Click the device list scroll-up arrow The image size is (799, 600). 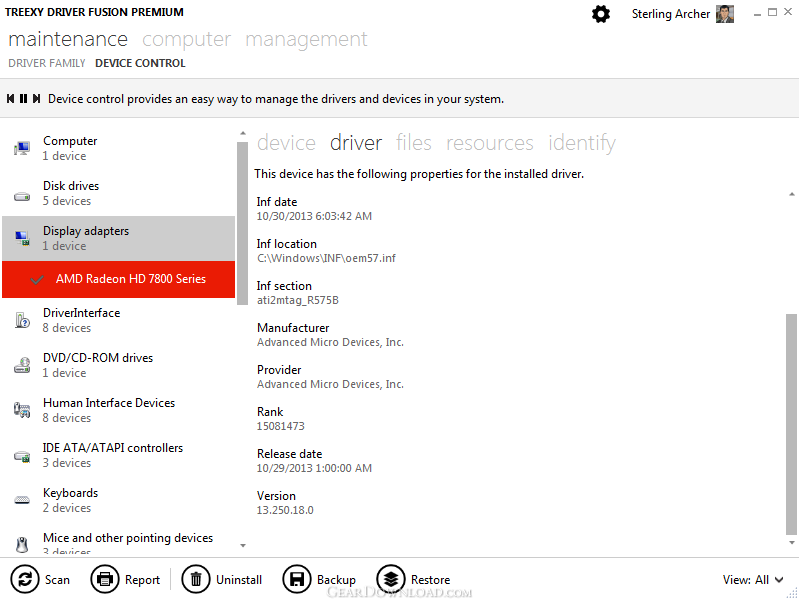[243, 134]
